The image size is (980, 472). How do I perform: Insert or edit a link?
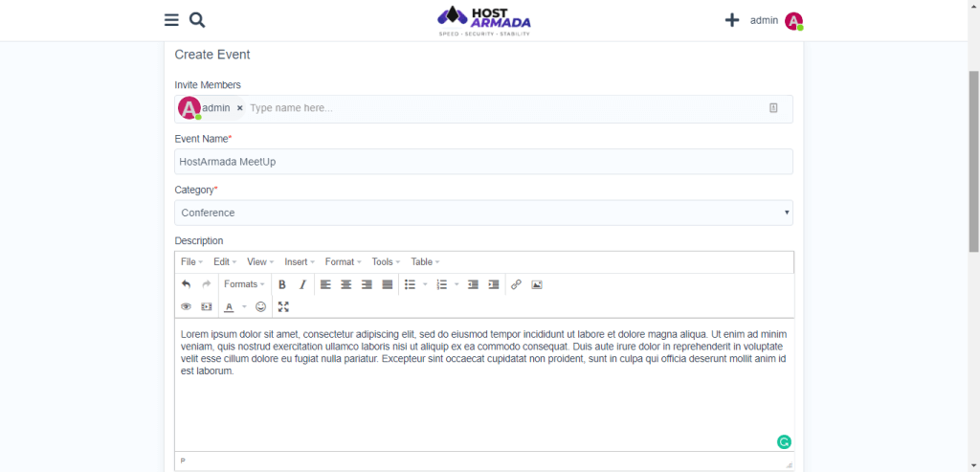coord(516,284)
